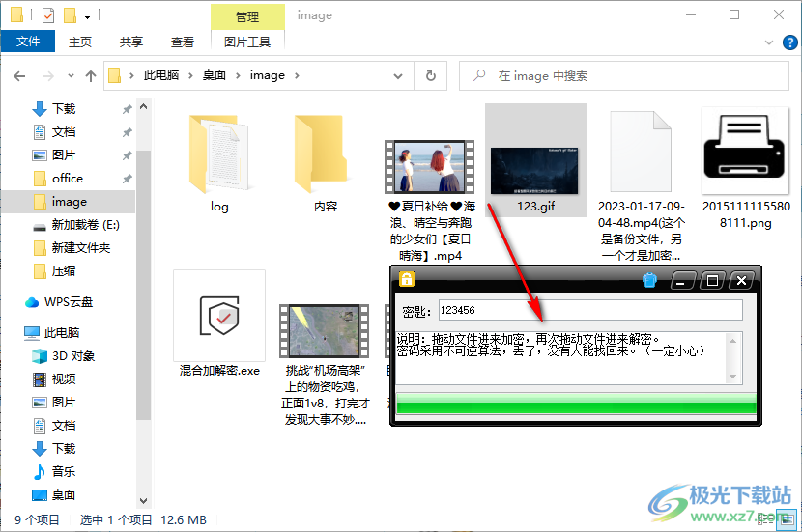Go up one folder level
The height and width of the screenshot is (532, 802).
(91, 76)
